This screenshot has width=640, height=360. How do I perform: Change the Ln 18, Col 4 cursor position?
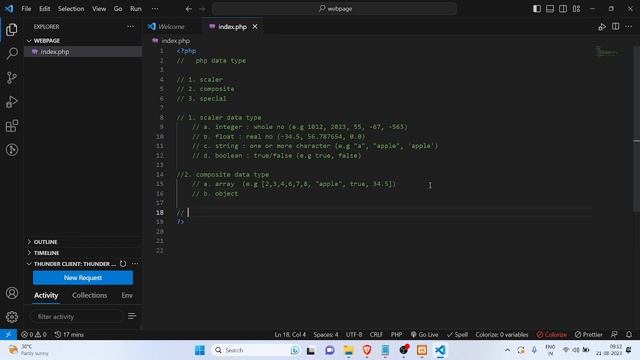pos(290,334)
